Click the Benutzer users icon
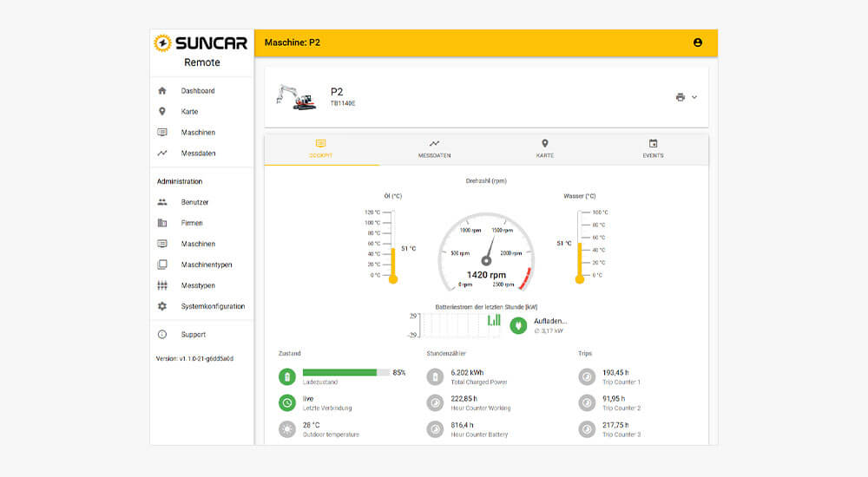 (x=162, y=202)
